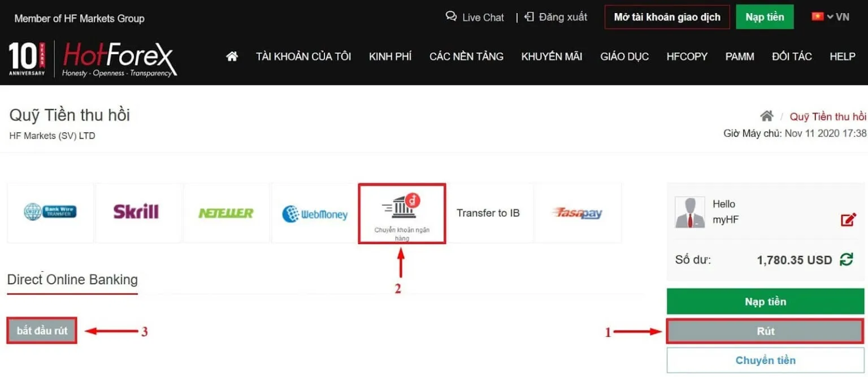Select Bank Wire Transfer payment method
The width and height of the screenshot is (868, 377).
[50, 213]
